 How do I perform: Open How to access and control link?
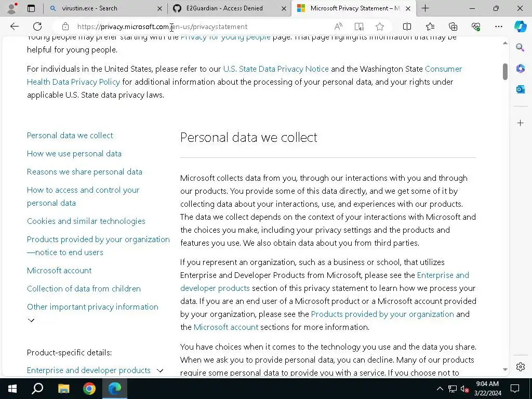pos(83,196)
